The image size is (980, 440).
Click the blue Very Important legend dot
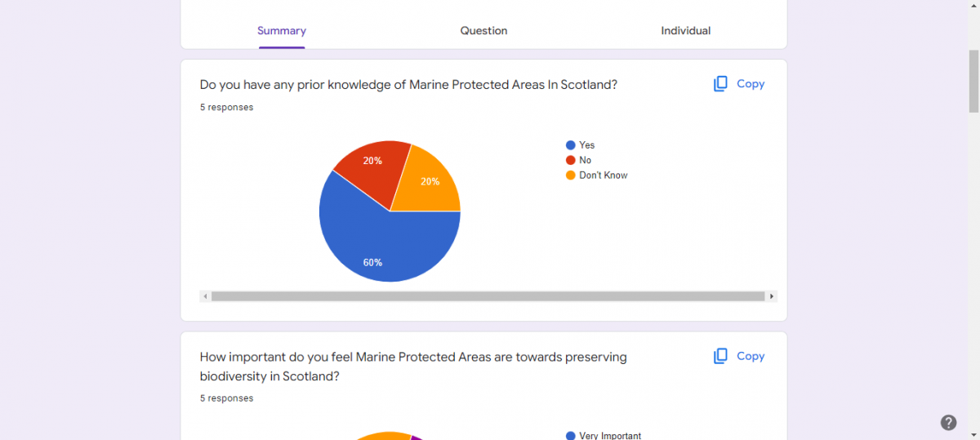coord(571,436)
